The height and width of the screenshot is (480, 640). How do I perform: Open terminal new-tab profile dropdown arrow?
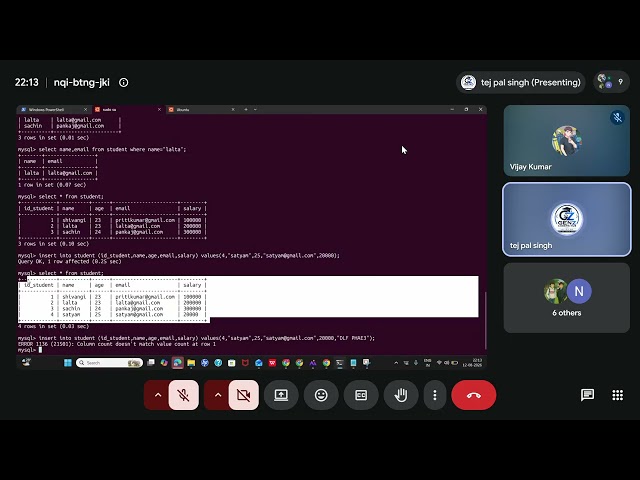(256, 109)
